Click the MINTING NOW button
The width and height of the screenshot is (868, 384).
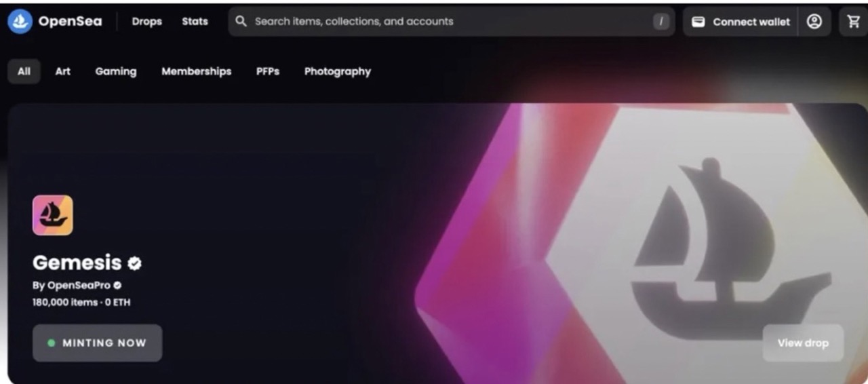97,343
